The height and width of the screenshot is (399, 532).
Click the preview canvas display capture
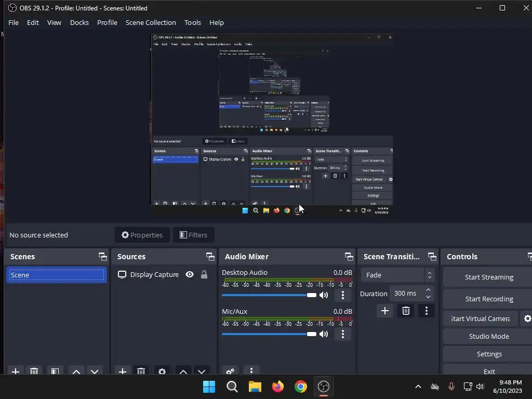272,125
